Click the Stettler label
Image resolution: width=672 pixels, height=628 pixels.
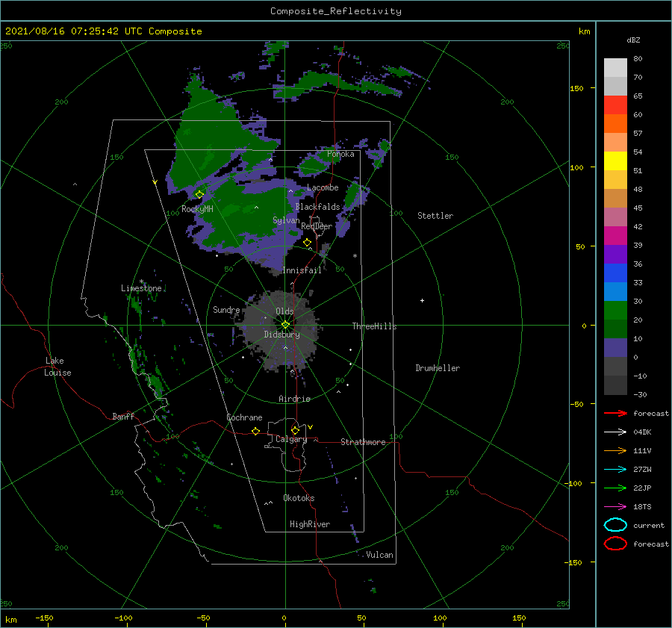click(435, 216)
